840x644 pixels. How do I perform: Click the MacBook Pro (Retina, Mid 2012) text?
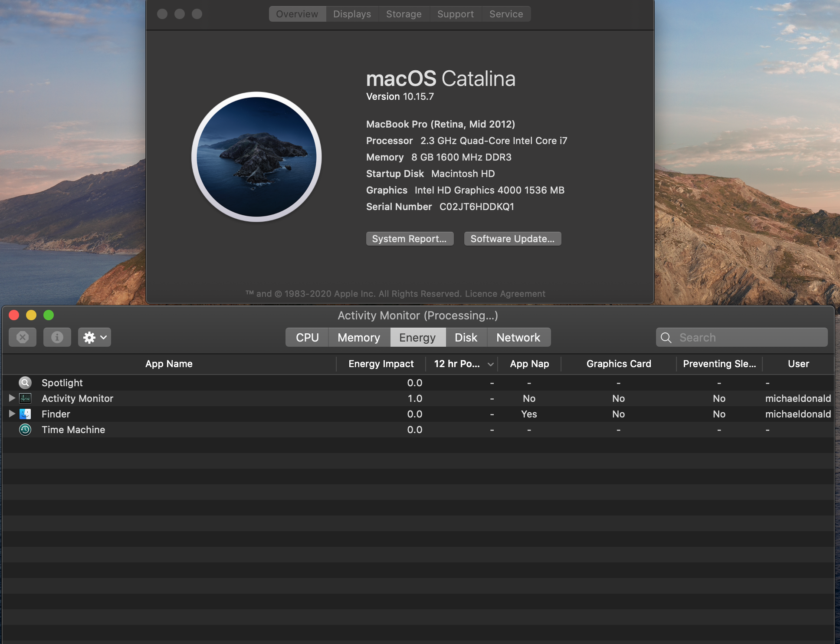(440, 124)
